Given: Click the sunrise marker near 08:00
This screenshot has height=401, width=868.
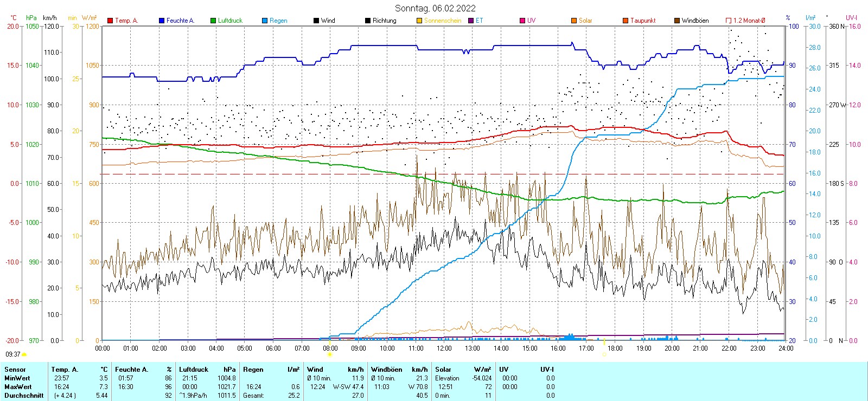Looking at the screenshot, I should point(330,354).
